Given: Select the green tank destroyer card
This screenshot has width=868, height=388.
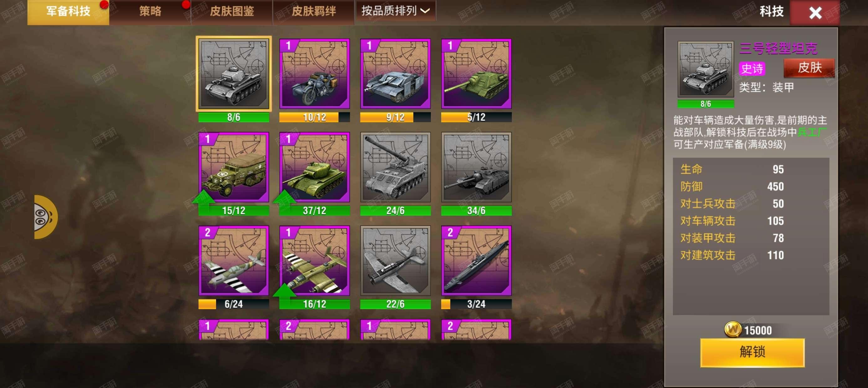Looking at the screenshot, I should (x=476, y=74).
